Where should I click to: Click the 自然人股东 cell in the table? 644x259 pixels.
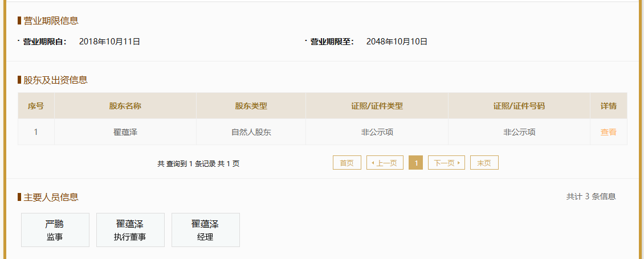(251, 132)
